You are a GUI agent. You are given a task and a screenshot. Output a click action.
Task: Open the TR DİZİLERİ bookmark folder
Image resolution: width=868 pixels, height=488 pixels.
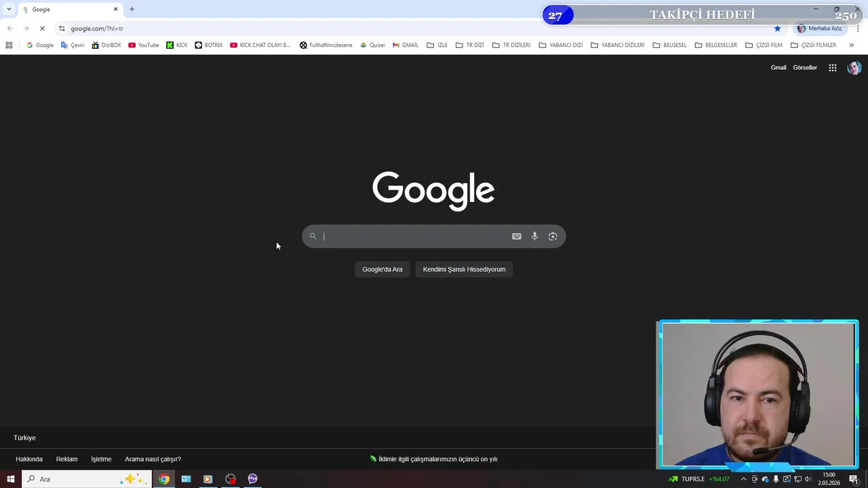[x=511, y=45]
